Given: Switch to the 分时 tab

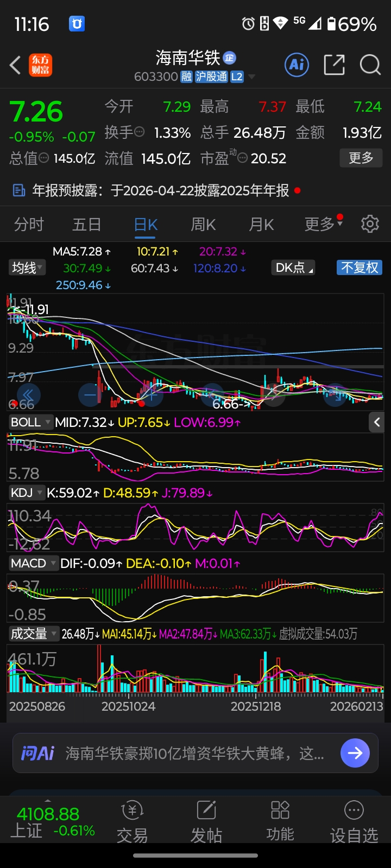Looking at the screenshot, I should pos(29,224).
